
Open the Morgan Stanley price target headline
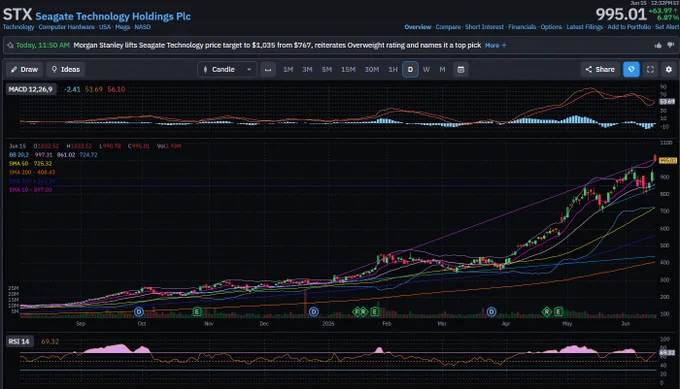pos(277,45)
